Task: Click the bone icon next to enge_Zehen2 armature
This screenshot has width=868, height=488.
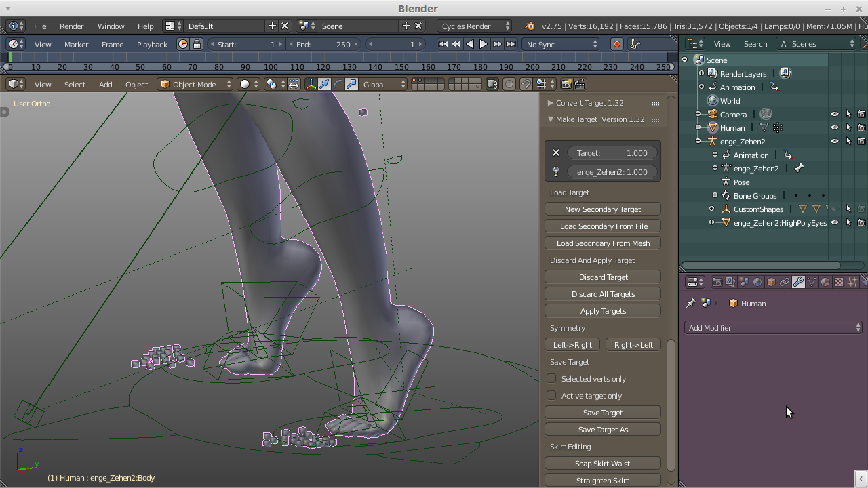Action: pyautogui.click(x=799, y=168)
